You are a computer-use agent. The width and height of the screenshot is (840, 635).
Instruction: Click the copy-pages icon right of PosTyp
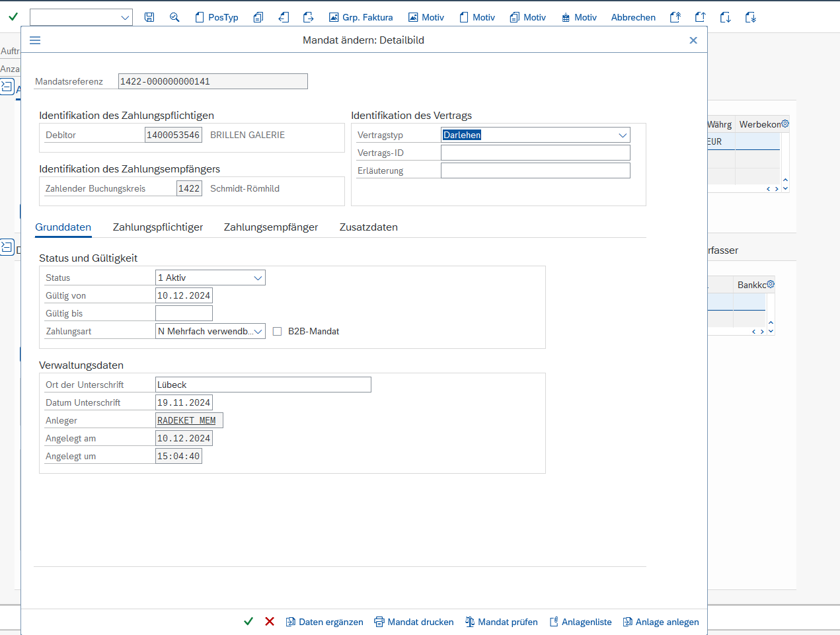click(258, 17)
